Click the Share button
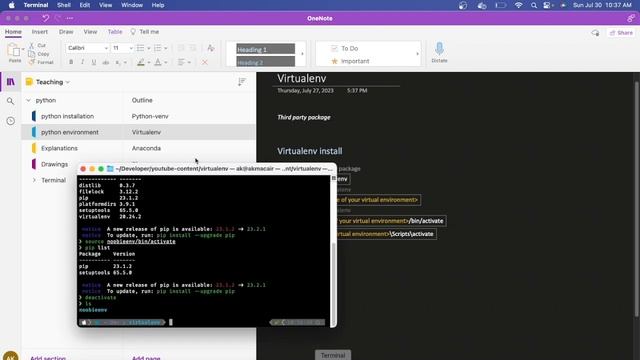The height and width of the screenshot is (360, 640). coord(621,33)
